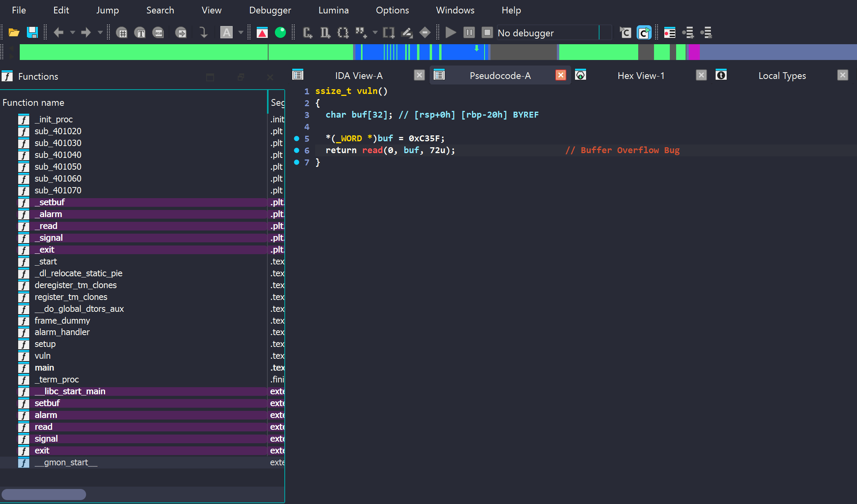Click the blue region of navigation band
The width and height of the screenshot is (857, 504).
pyautogui.click(x=421, y=52)
